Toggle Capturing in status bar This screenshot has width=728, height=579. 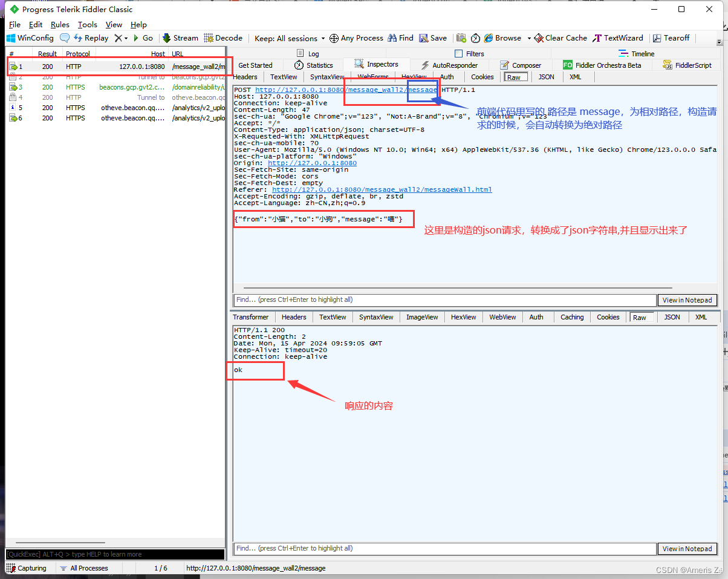27,568
